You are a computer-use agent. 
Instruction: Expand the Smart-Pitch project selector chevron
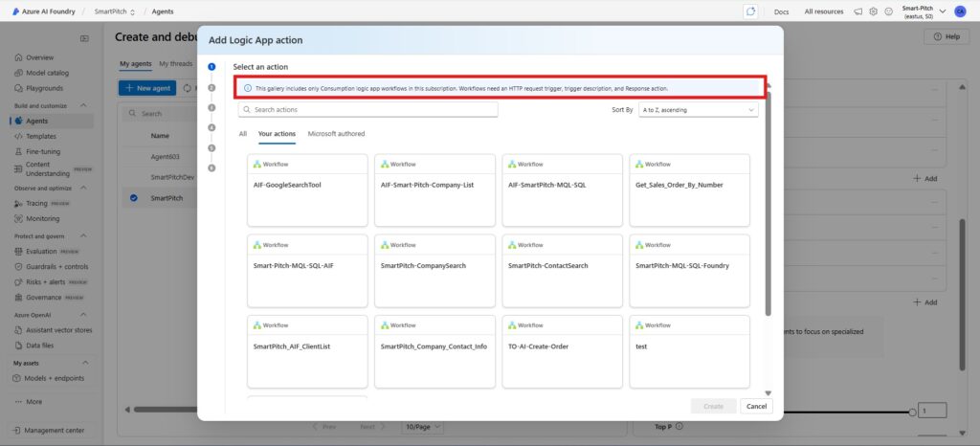pyautogui.click(x=944, y=11)
